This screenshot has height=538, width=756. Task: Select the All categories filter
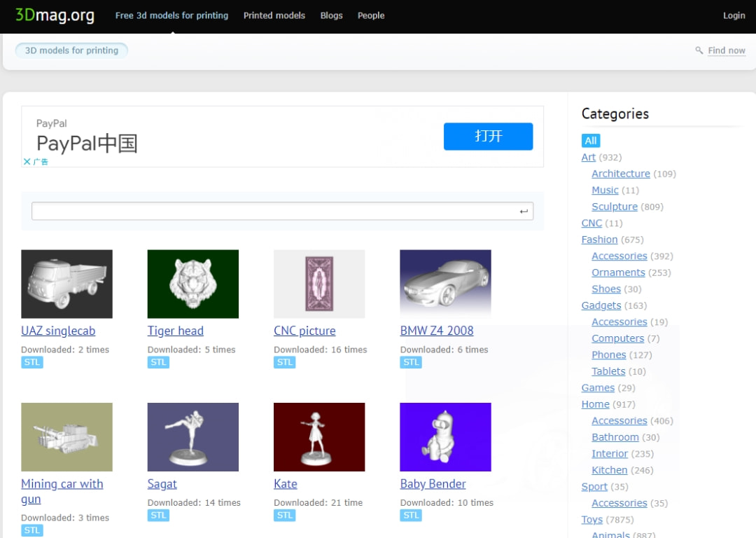[x=590, y=141]
